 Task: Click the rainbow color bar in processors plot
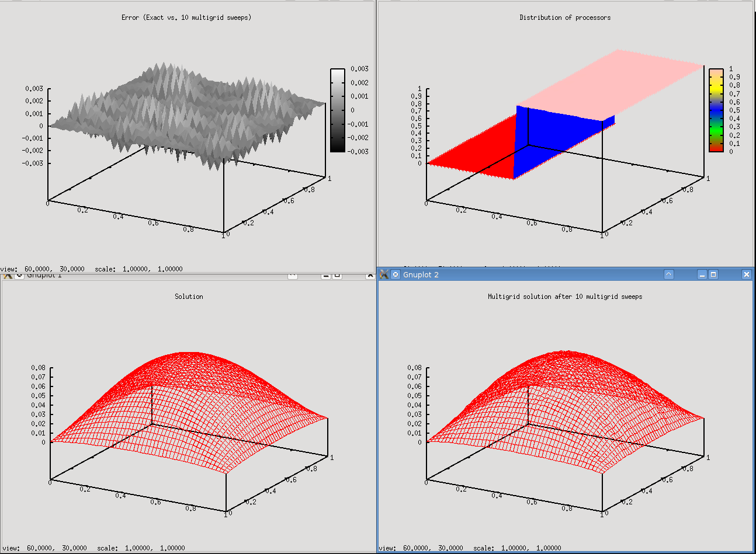tap(716, 110)
